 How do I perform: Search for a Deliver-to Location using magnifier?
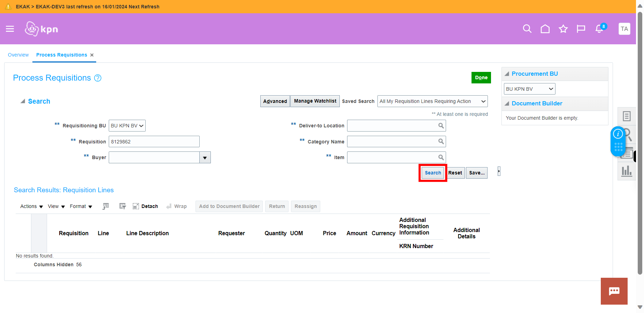click(441, 126)
